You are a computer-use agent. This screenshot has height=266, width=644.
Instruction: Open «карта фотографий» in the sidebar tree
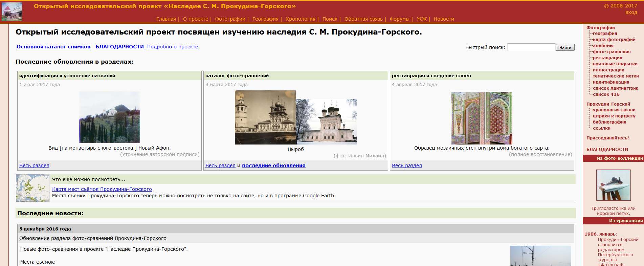[x=614, y=40]
